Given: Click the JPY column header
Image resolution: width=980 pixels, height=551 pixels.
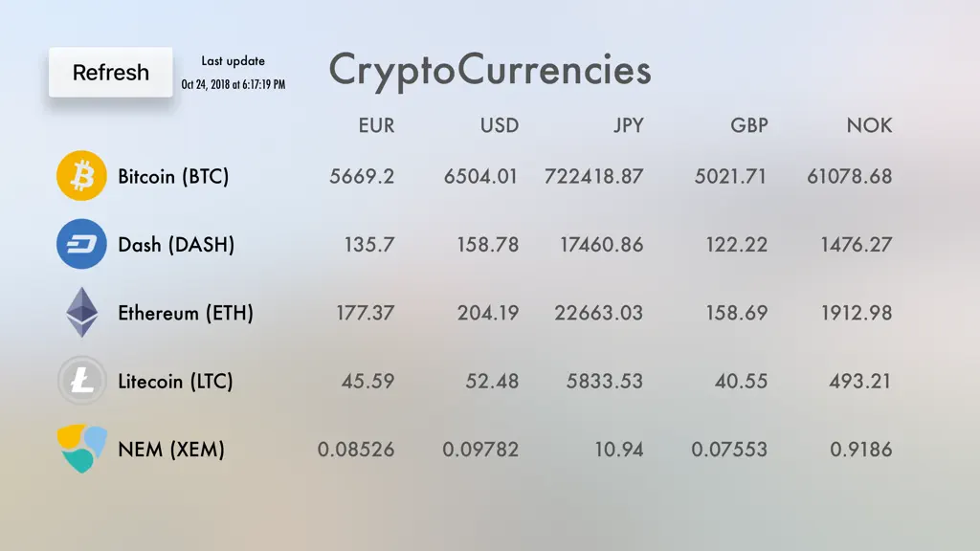Looking at the screenshot, I should point(628,125).
